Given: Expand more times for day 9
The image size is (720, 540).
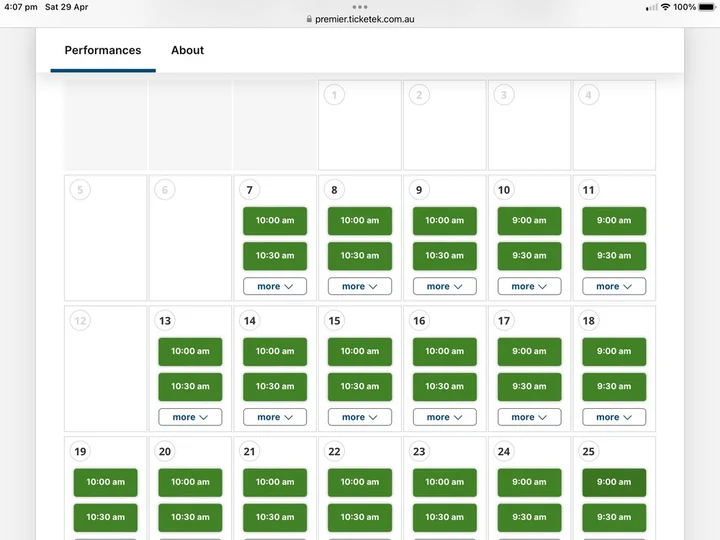Looking at the screenshot, I should 444,286.
